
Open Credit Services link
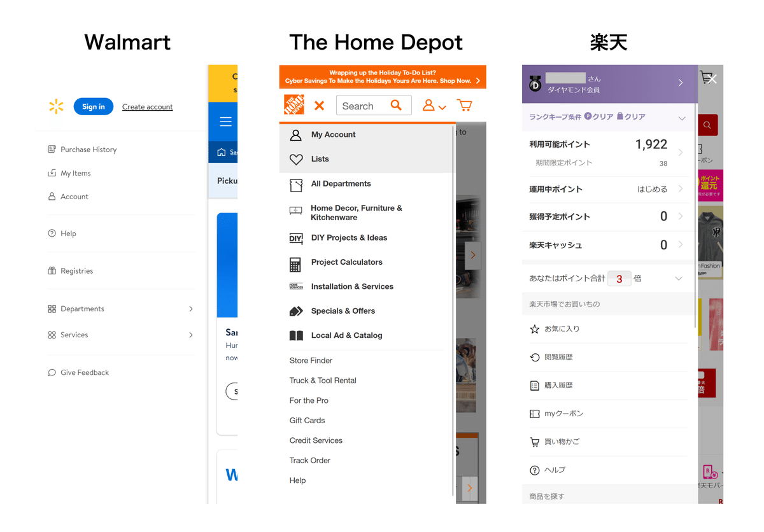(x=316, y=440)
